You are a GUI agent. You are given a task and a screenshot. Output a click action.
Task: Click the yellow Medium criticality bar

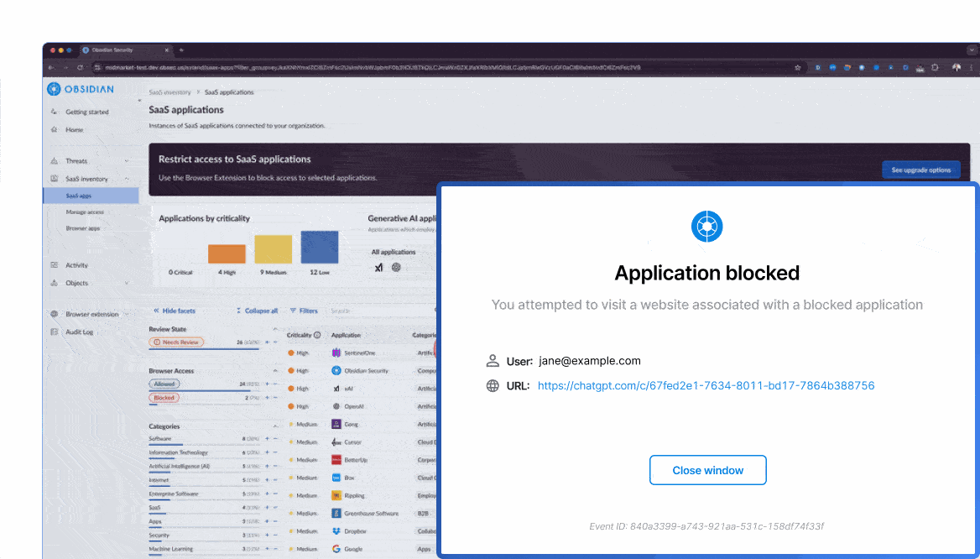(x=274, y=249)
